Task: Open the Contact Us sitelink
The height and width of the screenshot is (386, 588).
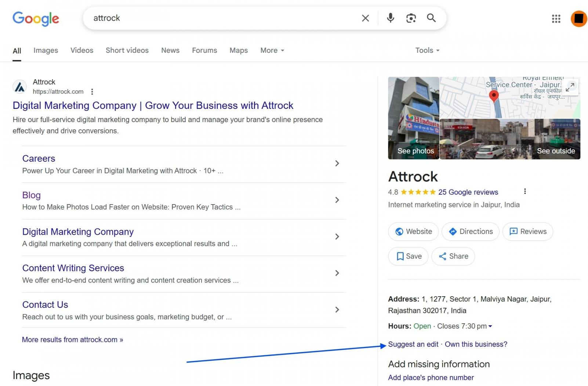Action: (x=45, y=305)
